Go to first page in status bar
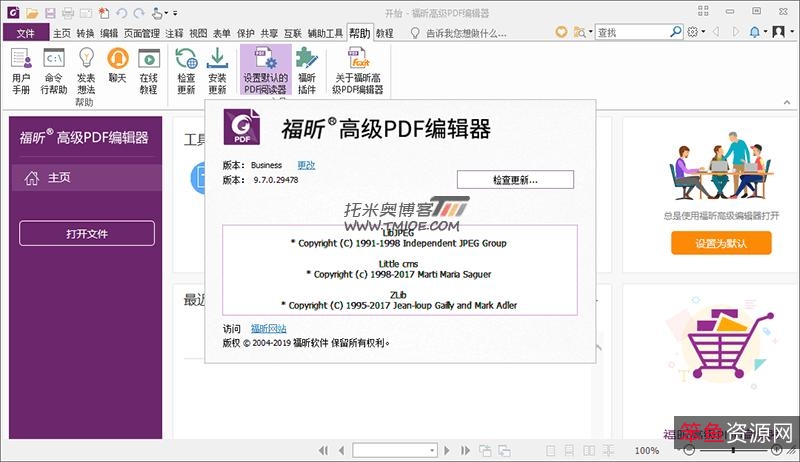 [x=323, y=450]
